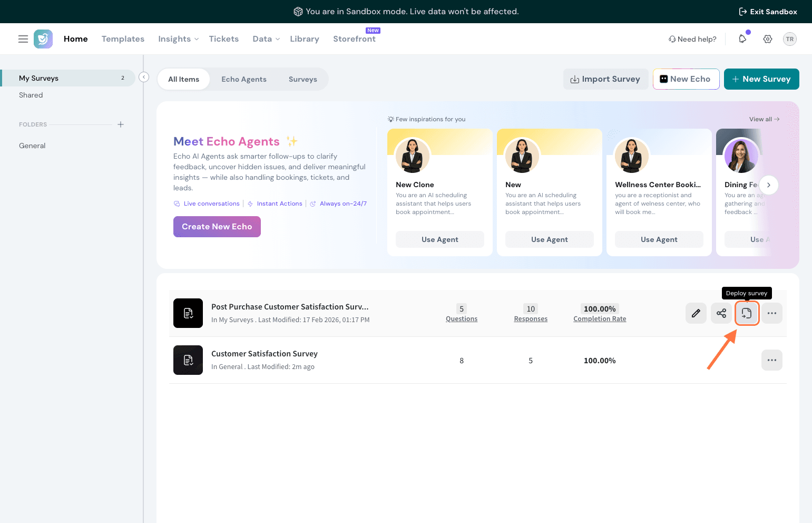Image resolution: width=812 pixels, height=523 pixels.
Task: Click Exit Sandbox link
Action: [768, 12]
